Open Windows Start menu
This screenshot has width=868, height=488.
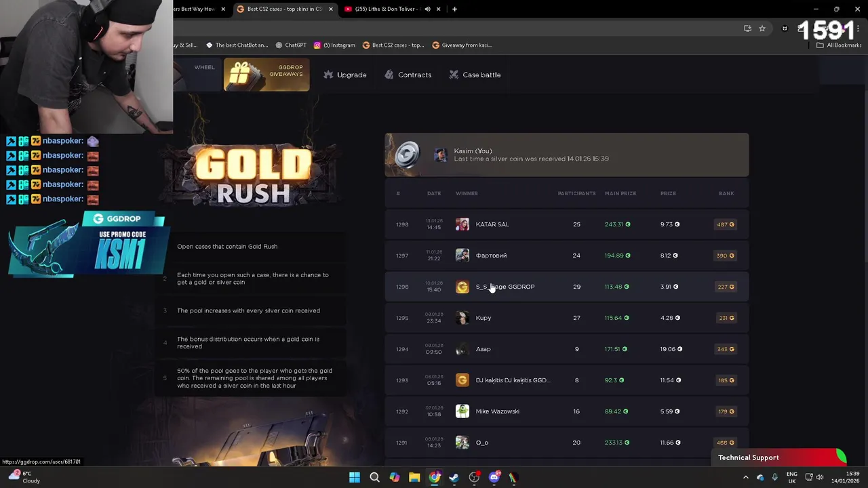tap(355, 477)
